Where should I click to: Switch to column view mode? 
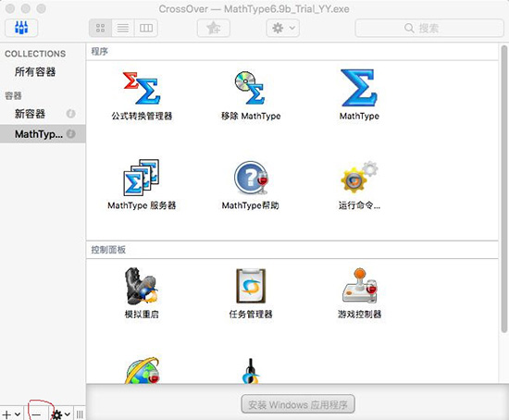pyautogui.click(x=146, y=28)
